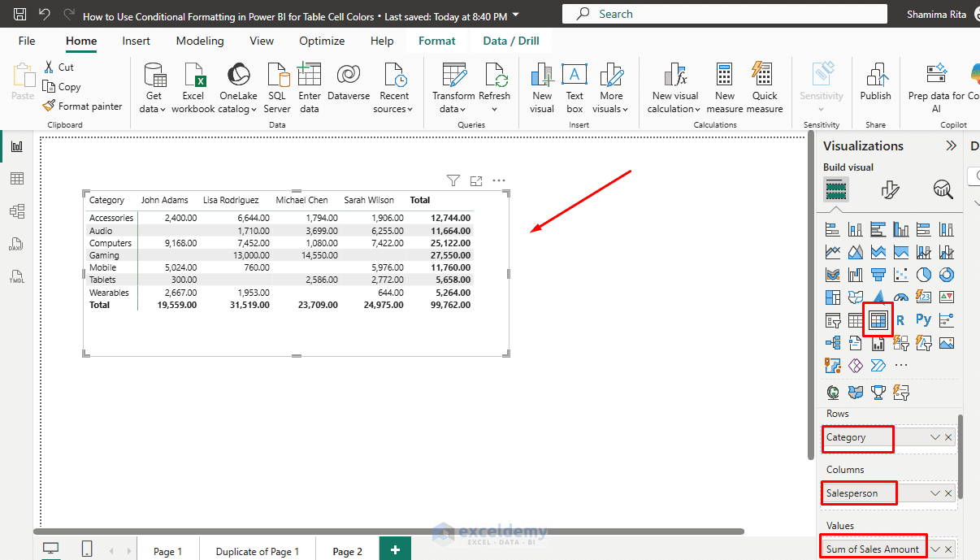Add the ArcGIS map visual
The height and width of the screenshot is (560, 980).
pos(833,366)
